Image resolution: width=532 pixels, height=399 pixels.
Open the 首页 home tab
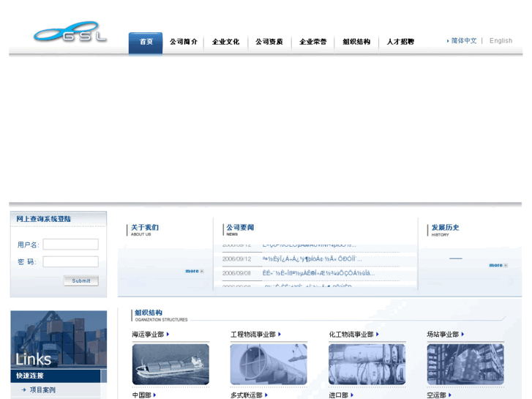pos(146,42)
